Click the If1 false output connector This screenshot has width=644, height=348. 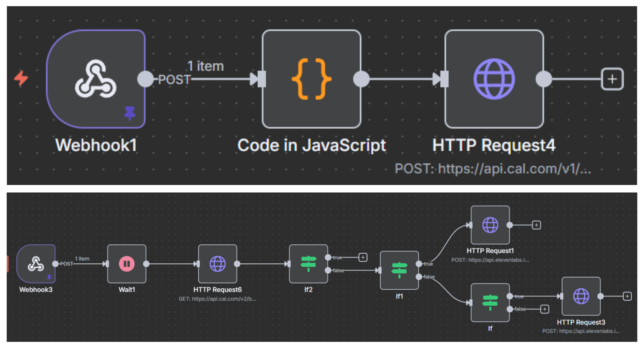click(x=419, y=277)
